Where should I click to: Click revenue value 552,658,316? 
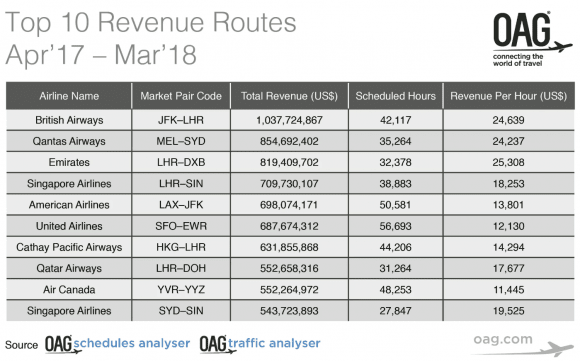pos(289,269)
